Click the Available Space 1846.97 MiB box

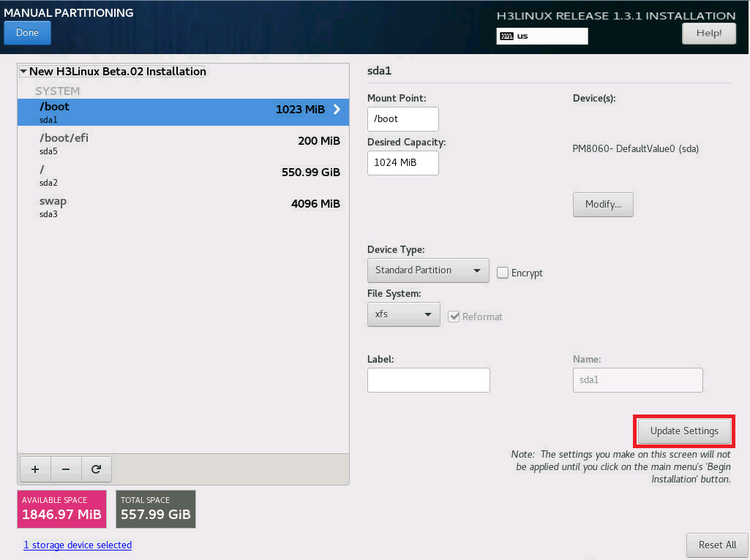click(61, 509)
